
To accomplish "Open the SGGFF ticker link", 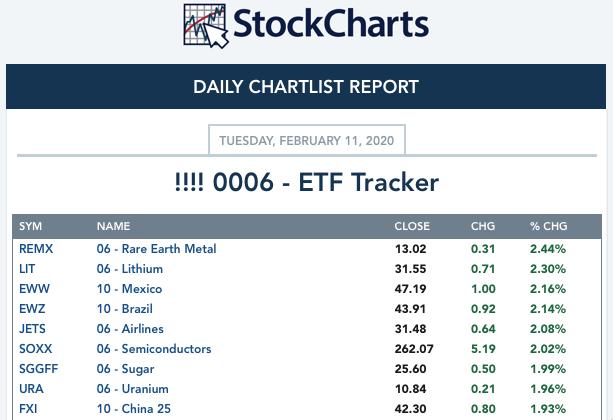I will point(39,368).
